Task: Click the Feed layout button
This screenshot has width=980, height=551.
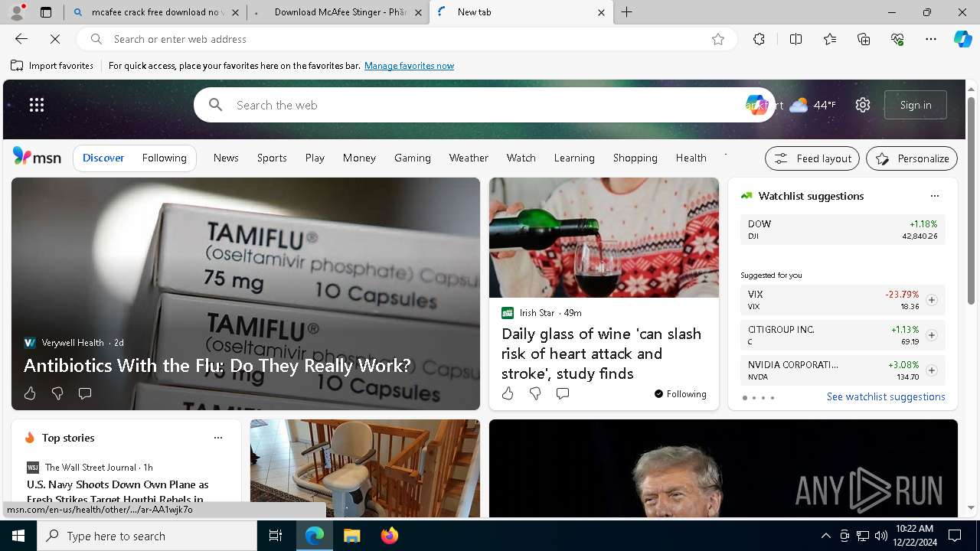Action: click(812, 158)
